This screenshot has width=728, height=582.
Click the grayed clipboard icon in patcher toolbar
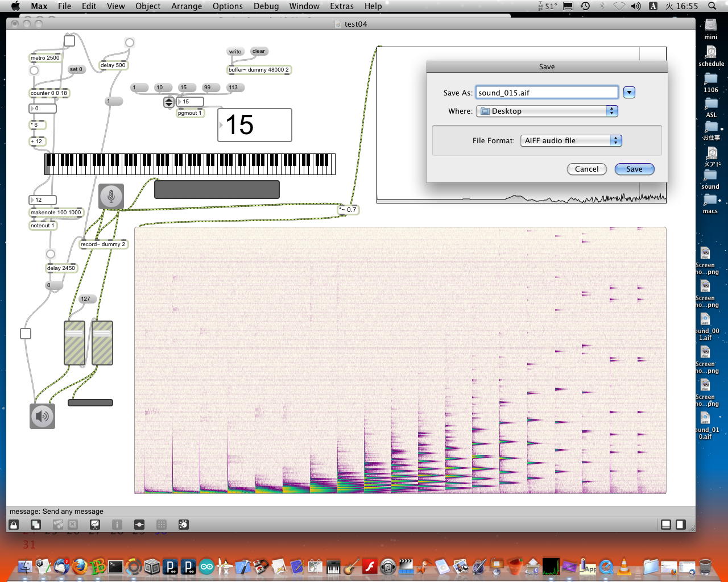[57, 525]
